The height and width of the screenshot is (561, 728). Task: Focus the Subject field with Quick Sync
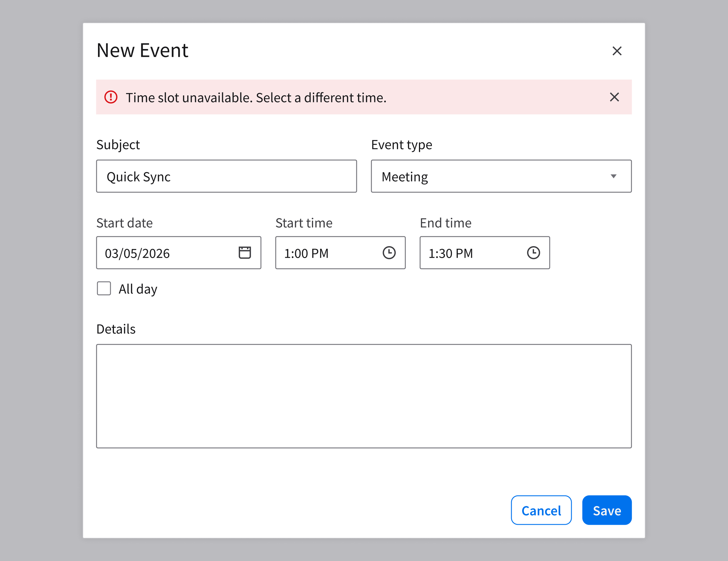(226, 176)
